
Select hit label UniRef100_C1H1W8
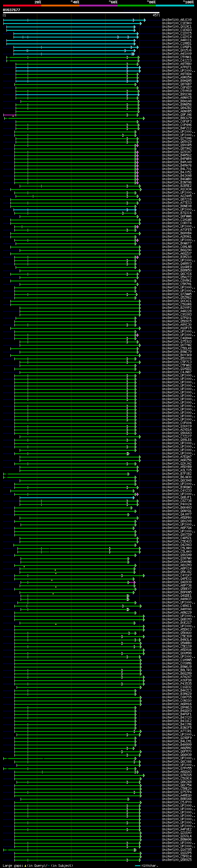coord(177,220)
